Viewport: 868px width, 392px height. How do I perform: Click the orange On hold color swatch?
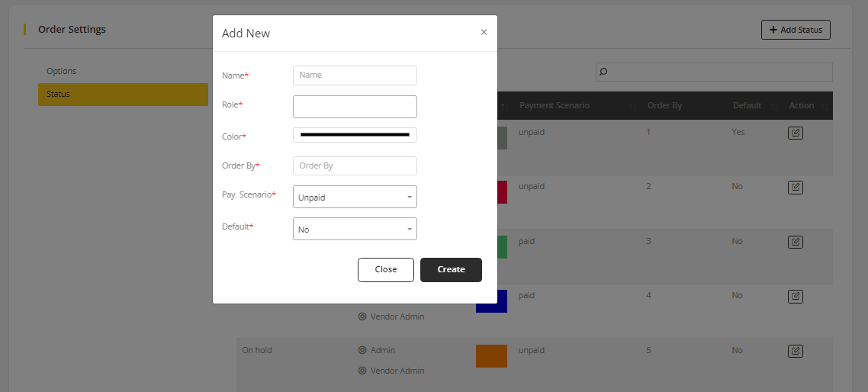coord(491,356)
